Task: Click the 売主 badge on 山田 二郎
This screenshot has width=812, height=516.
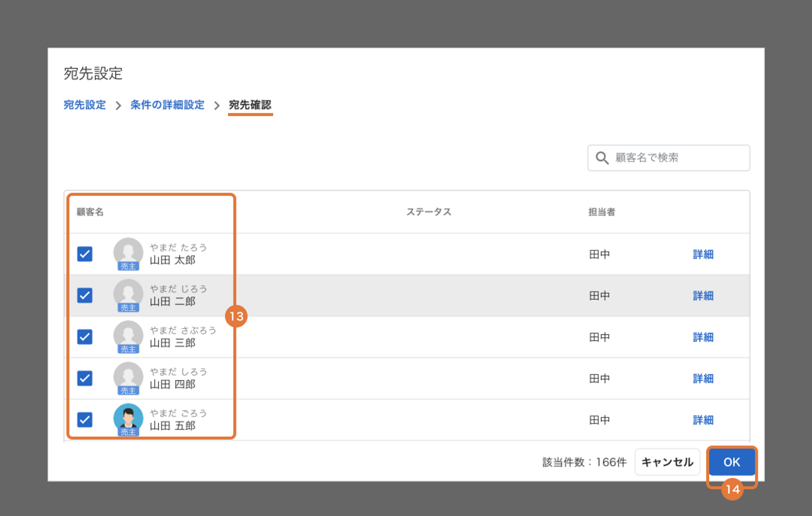Action: tap(128, 308)
